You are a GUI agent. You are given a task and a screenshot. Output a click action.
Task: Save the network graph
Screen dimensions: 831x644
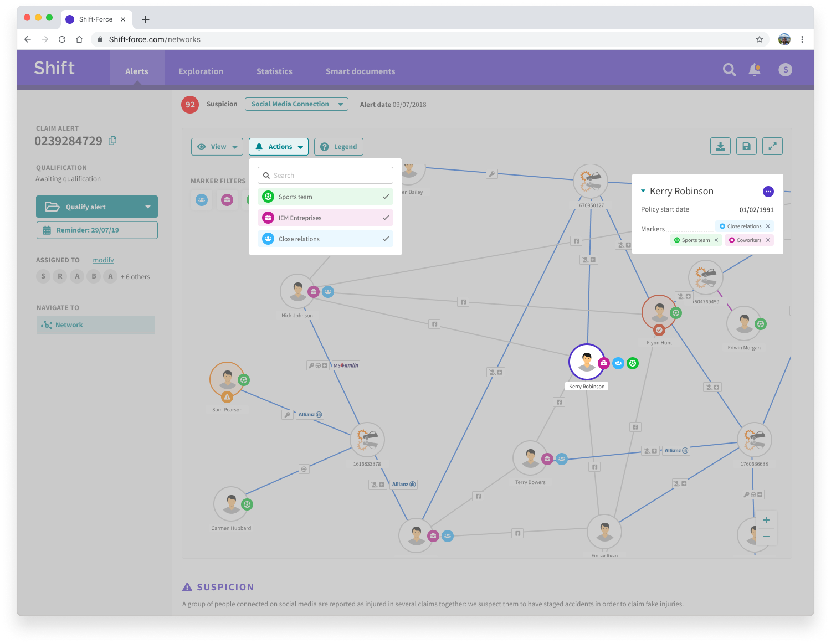coord(746,146)
